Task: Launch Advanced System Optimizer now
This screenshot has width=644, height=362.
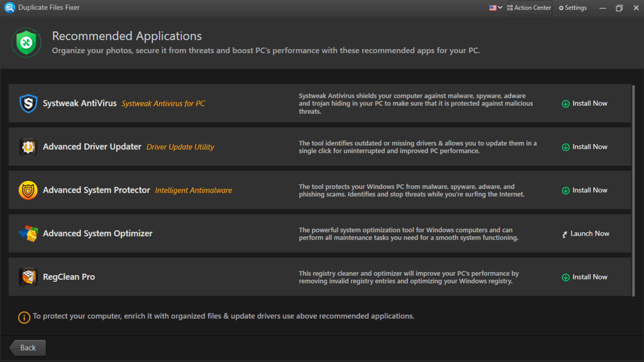Action: click(x=586, y=234)
